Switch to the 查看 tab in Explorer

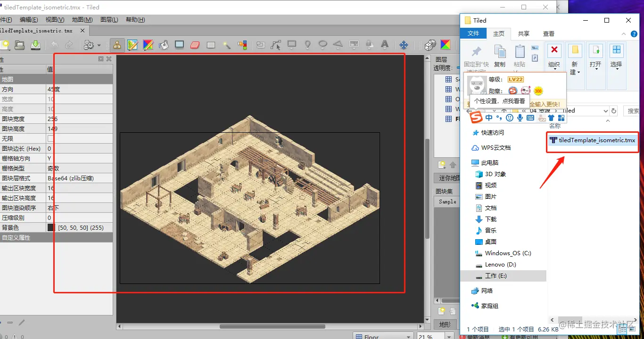549,33
